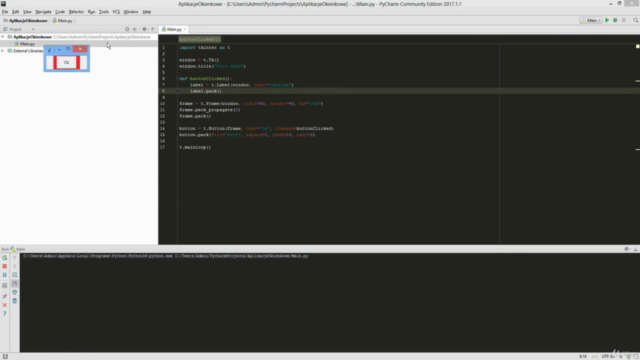640x360 pixels.
Task: Open the Edit menu
Action: click(16, 12)
